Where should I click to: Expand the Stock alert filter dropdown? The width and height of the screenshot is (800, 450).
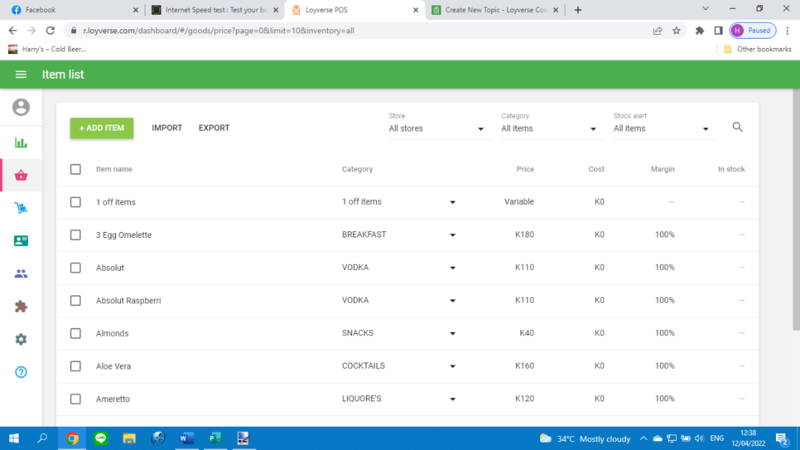click(660, 129)
